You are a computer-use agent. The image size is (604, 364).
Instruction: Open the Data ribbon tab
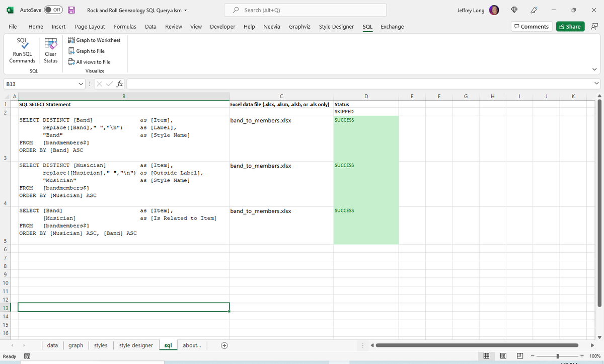[150, 27]
